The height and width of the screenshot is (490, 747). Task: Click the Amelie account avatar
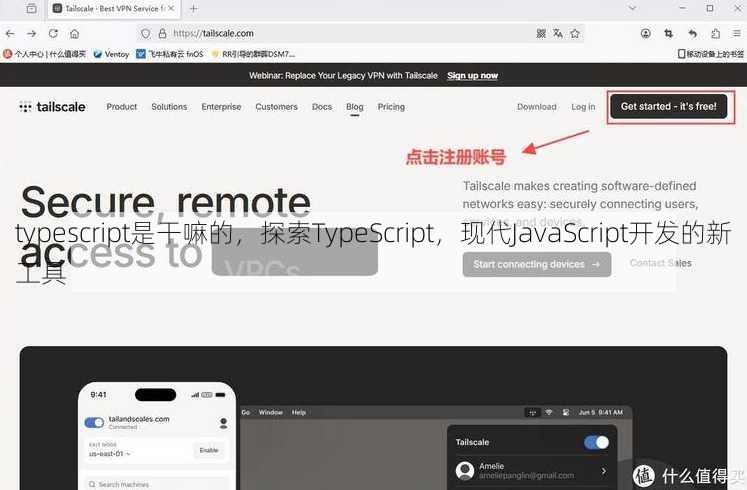[x=464, y=470]
